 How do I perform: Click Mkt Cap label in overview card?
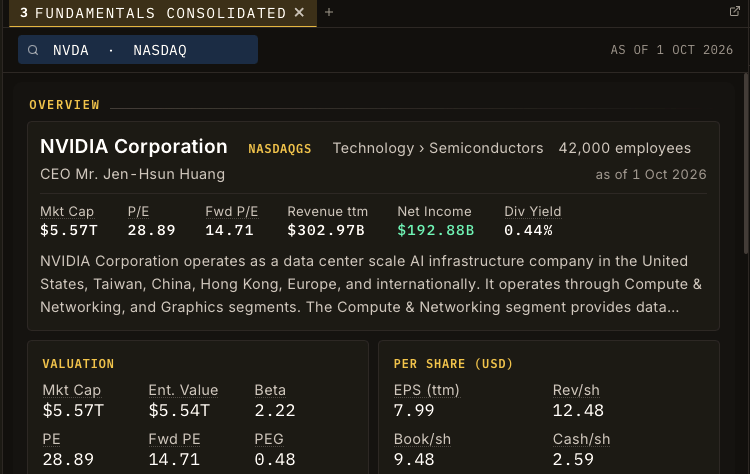(x=67, y=211)
